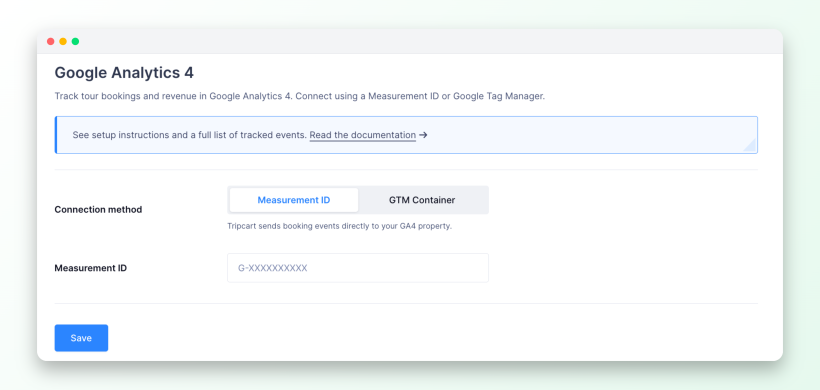Click the Measurement ID field label
This screenshot has width=820, height=390.
pos(90,268)
